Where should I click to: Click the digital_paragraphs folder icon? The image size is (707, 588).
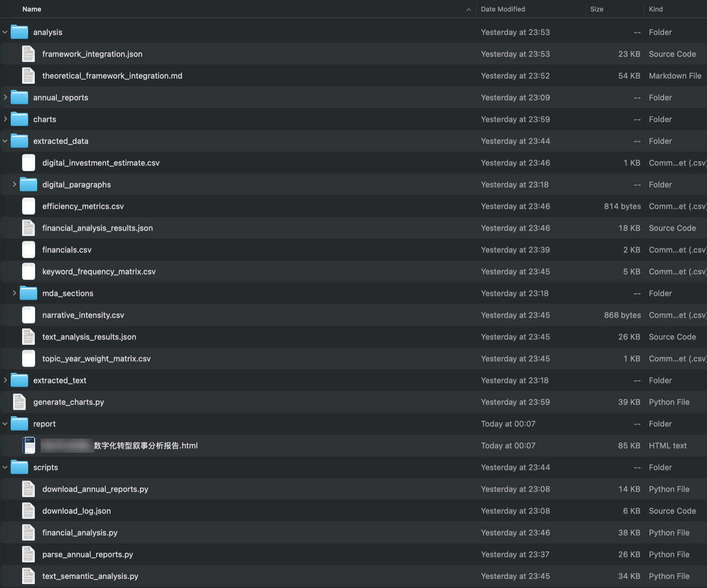29,184
